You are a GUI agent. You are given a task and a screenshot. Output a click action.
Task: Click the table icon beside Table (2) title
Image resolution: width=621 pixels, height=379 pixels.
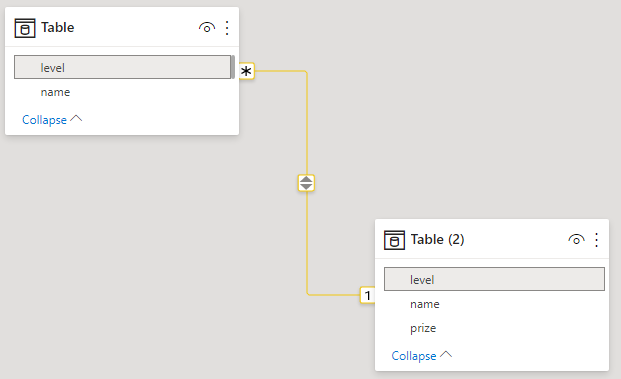394,240
